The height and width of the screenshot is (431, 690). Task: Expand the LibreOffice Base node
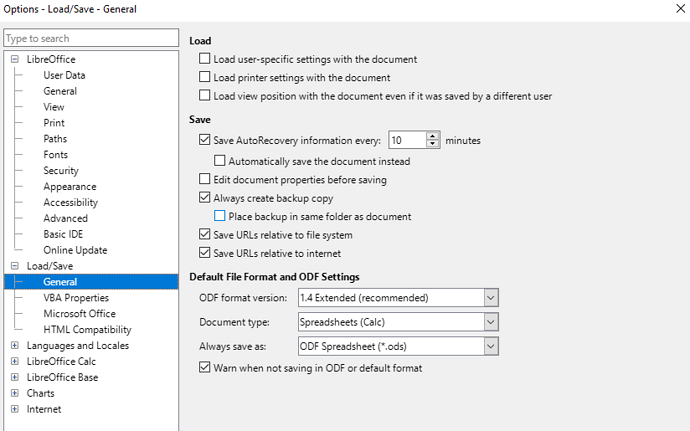pyautogui.click(x=15, y=377)
